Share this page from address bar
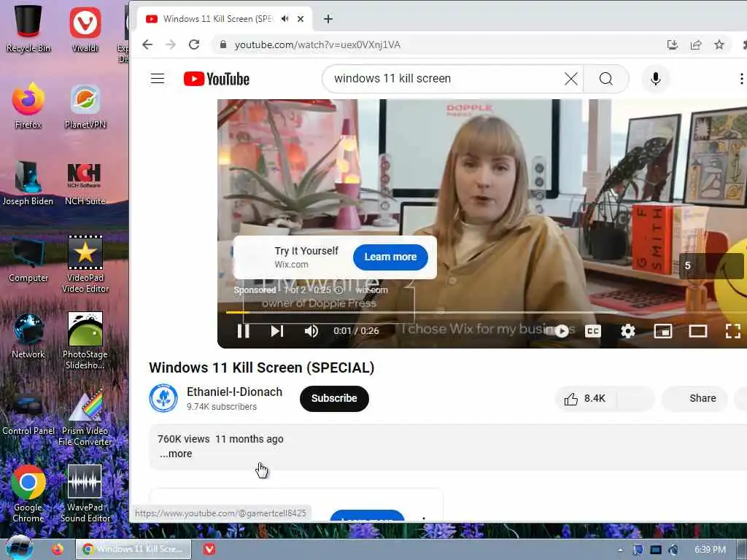 pos(695,44)
